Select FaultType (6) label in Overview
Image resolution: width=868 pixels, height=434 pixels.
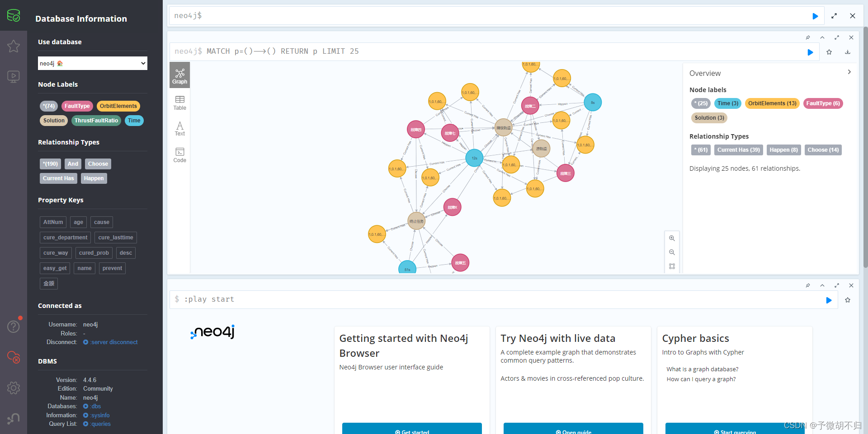point(823,103)
